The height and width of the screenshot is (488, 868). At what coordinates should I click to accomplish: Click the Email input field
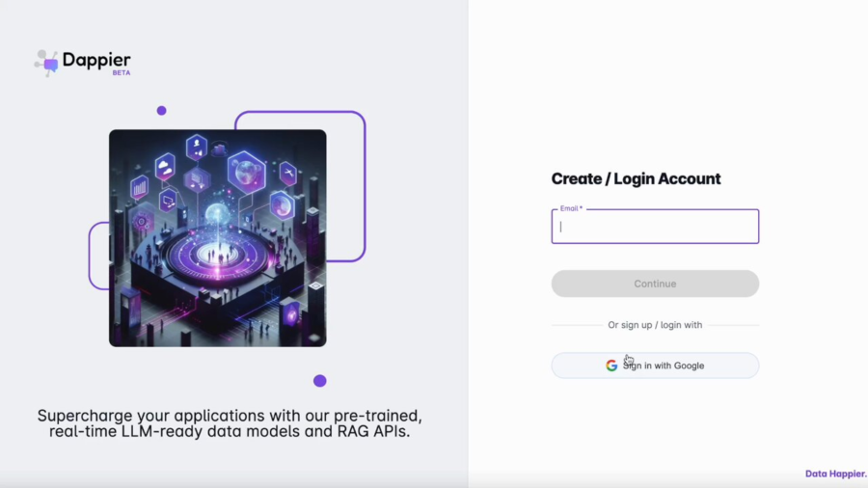tap(655, 227)
